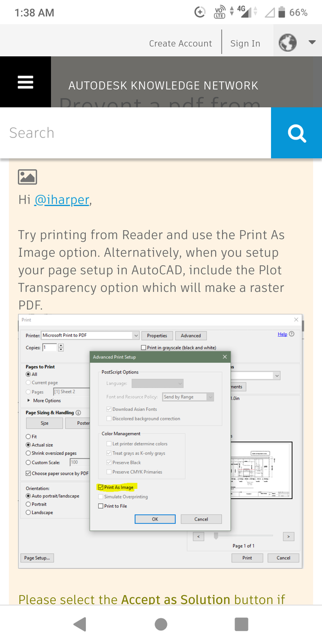The height and width of the screenshot is (644, 322).
Task: Toggle the Print As Image checkbox
Action: point(100,487)
